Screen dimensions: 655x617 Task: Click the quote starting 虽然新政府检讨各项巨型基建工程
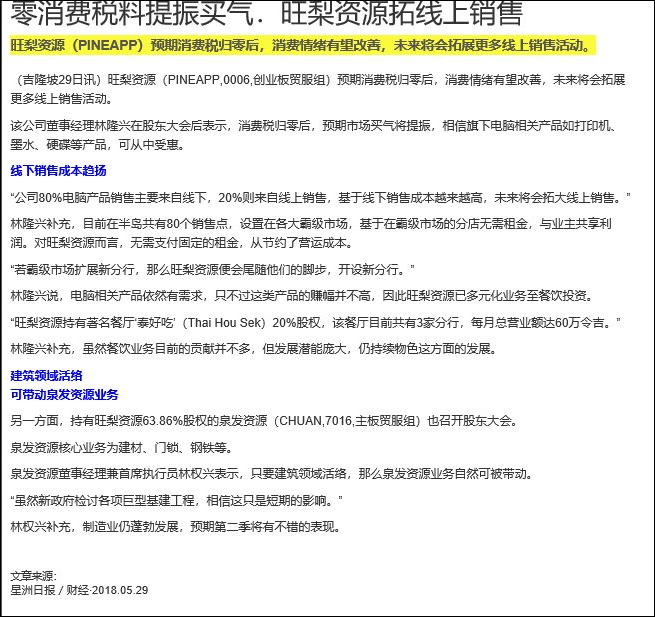pos(176,500)
